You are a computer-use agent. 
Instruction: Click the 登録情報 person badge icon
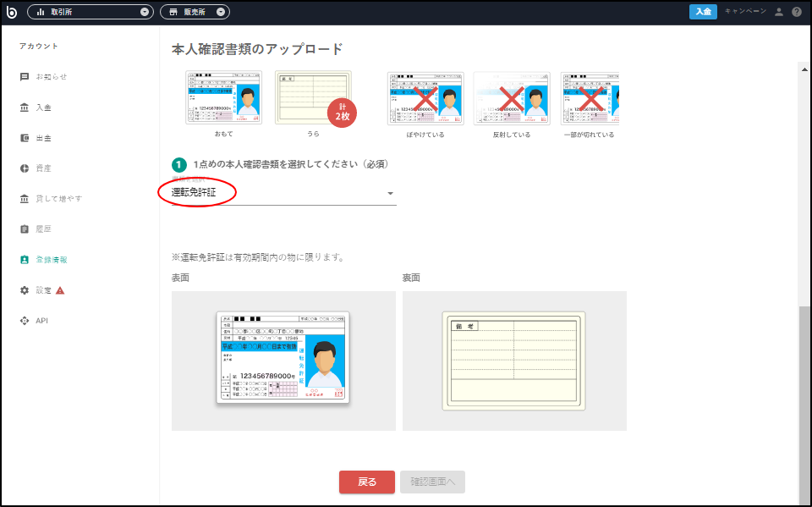tap(25, 260)
